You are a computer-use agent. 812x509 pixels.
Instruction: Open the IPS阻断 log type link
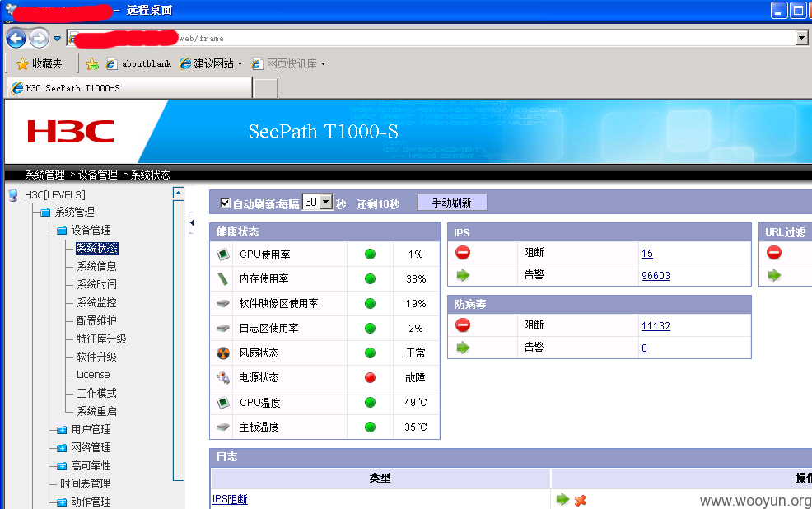coord(230,499)
